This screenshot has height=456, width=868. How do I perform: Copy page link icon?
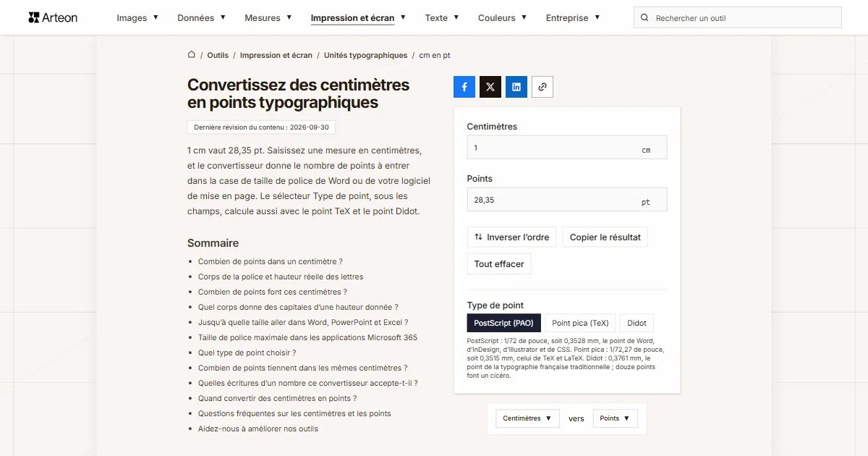point(542,87)
